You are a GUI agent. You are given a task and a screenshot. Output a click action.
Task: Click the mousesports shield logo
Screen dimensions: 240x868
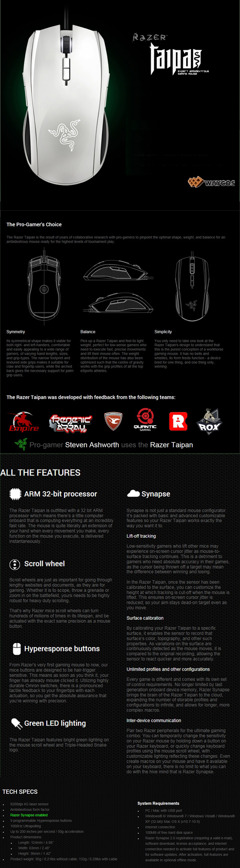[x=113, y=421]
